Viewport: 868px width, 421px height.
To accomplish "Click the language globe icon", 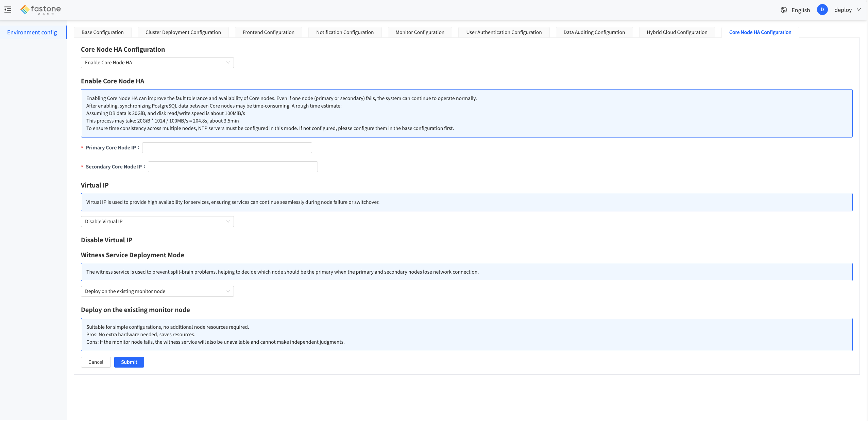I will (784, 10).
